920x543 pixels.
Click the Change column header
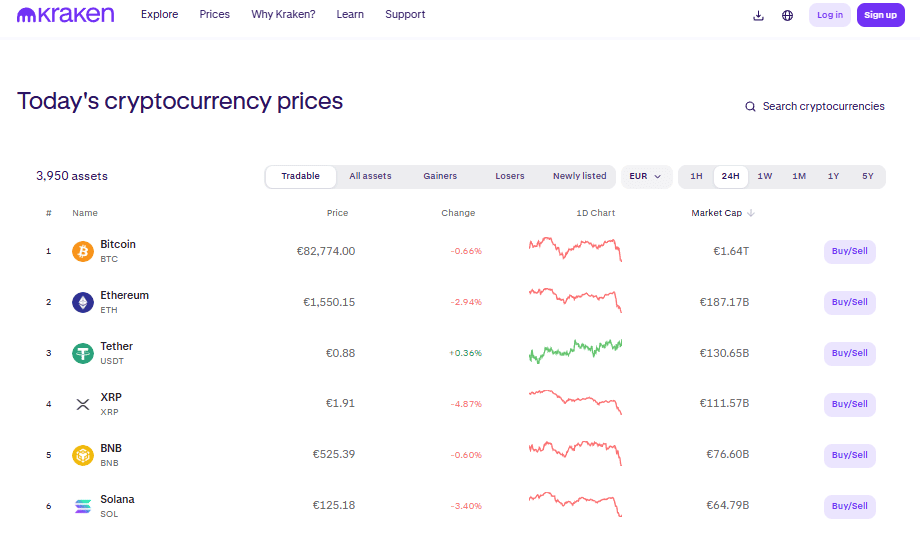(458, 213)
